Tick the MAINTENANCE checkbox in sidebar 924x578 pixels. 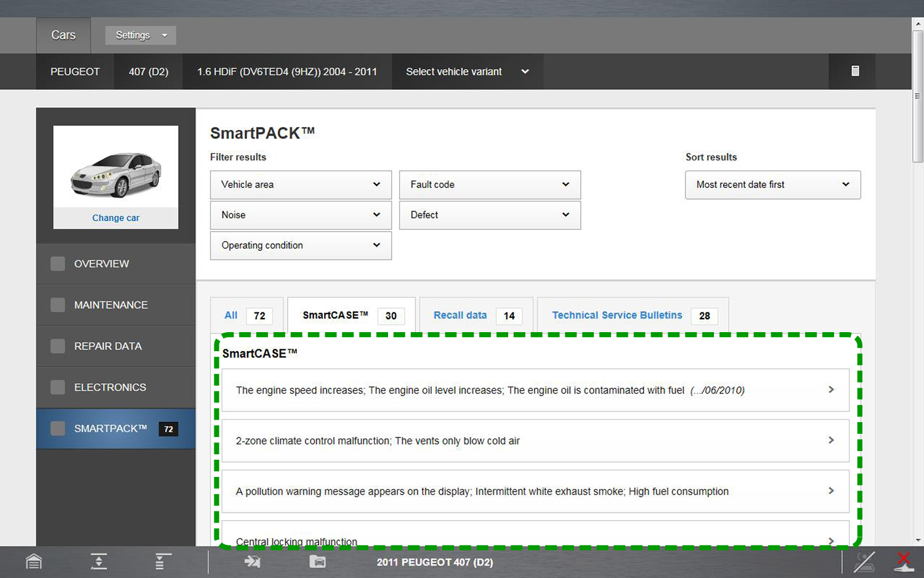(58, 305)
